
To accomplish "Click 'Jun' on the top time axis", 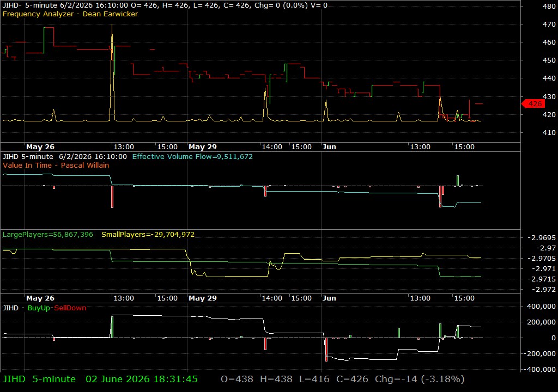I will 329,147.
